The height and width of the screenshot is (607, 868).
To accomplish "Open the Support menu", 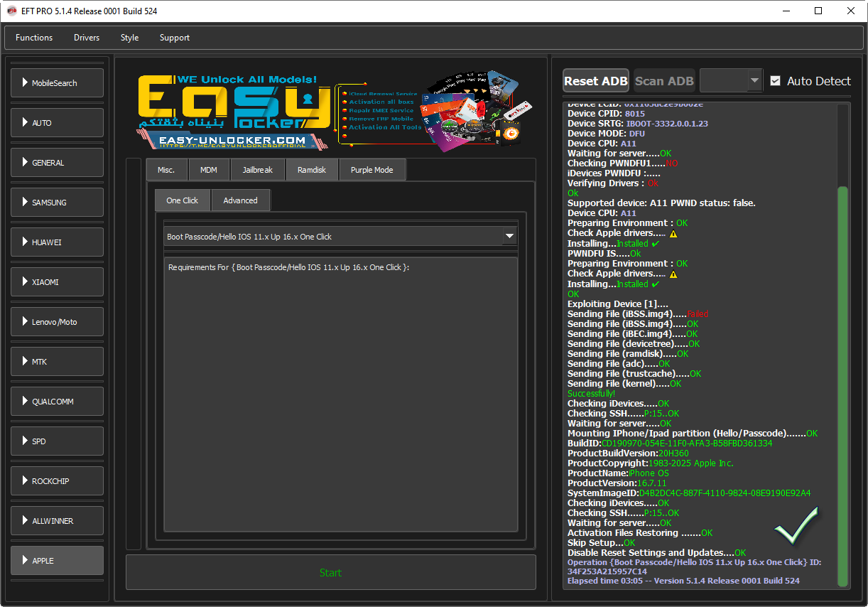I will pos(175,38).
